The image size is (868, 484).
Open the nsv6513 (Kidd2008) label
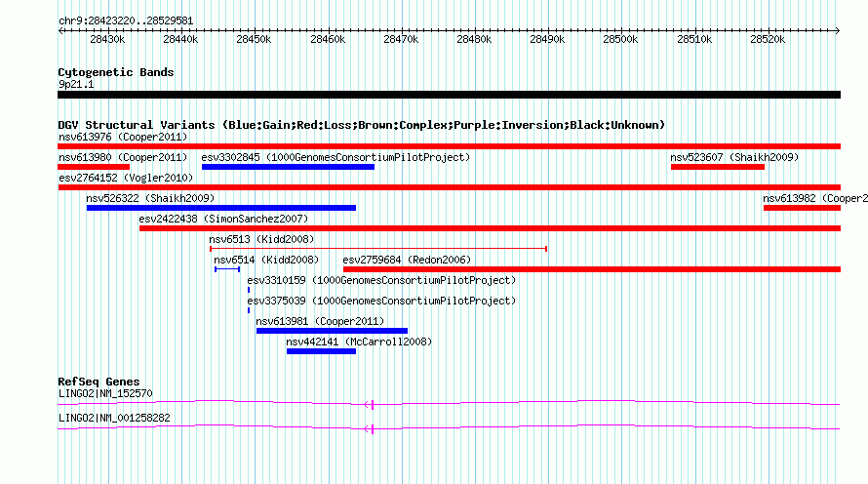261,239
